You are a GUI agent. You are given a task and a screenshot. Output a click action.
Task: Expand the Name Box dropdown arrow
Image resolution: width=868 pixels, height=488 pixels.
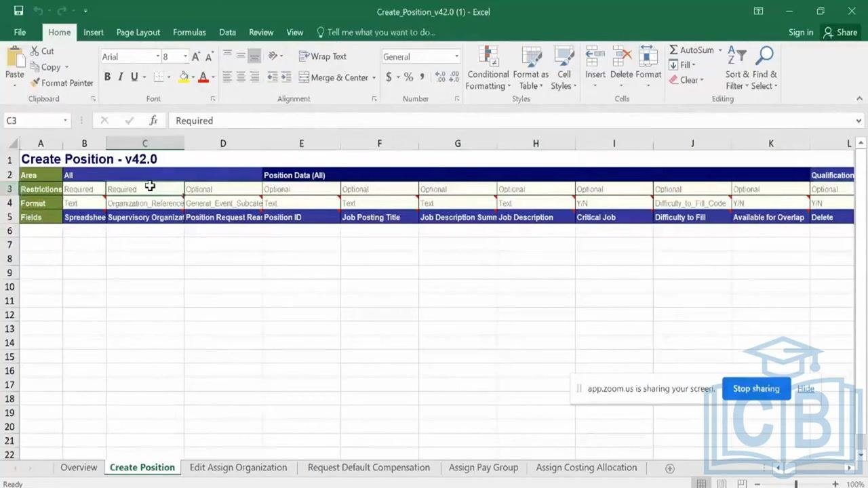click(x=65, y=121)
